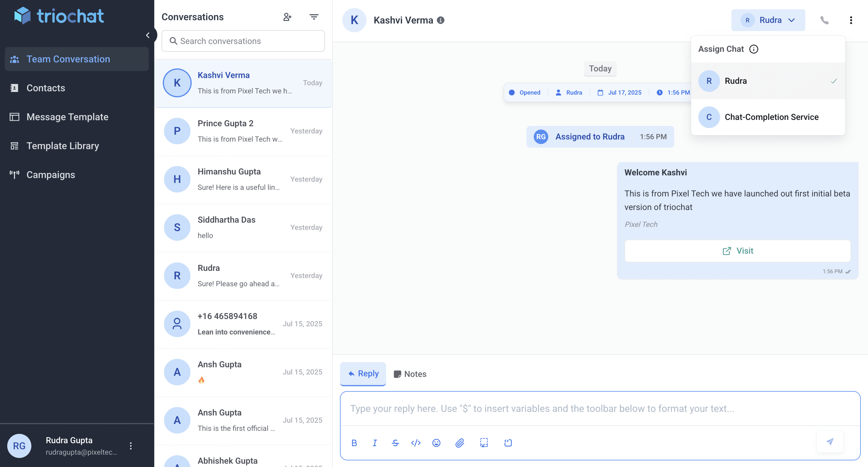This screenshot has height=467, width=868.
Task: Select the Reply tab
Action: click(x=363, y=374)
